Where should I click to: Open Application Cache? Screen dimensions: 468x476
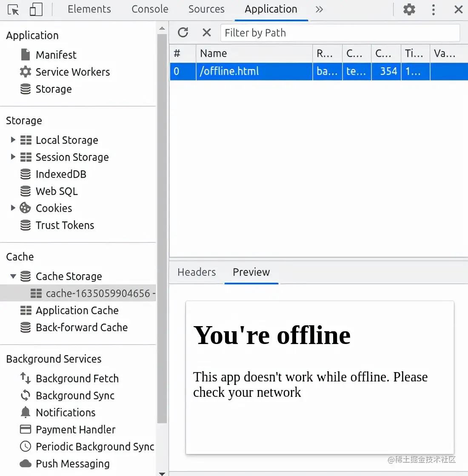pyautogui.click(x=77, y=310)
